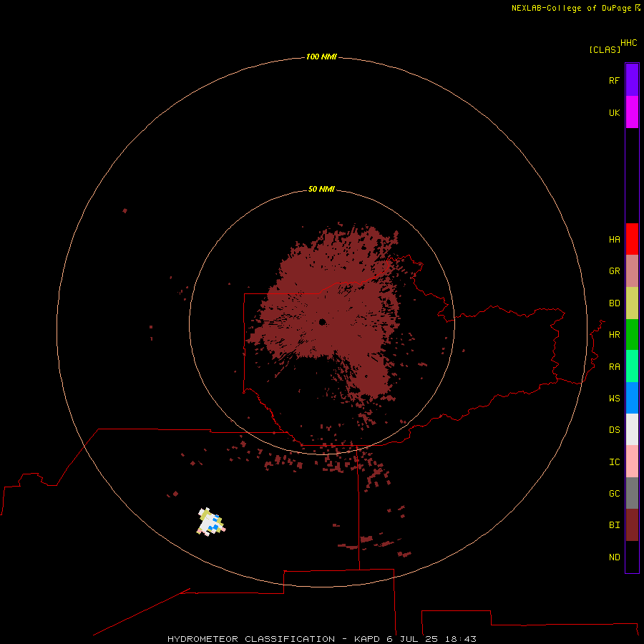Click the GC legend label
The width and height of the screenshot is (644, 644).
coord(614,494)
